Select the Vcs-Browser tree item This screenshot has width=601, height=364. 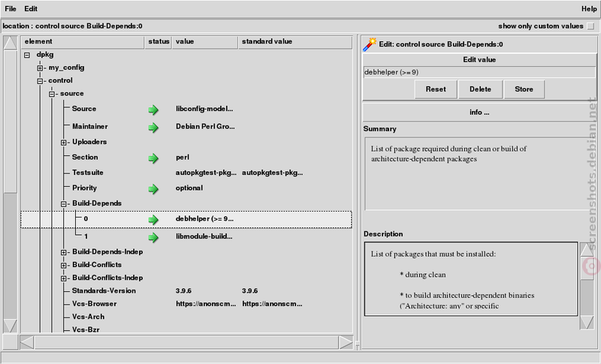[x=95, y=303]
